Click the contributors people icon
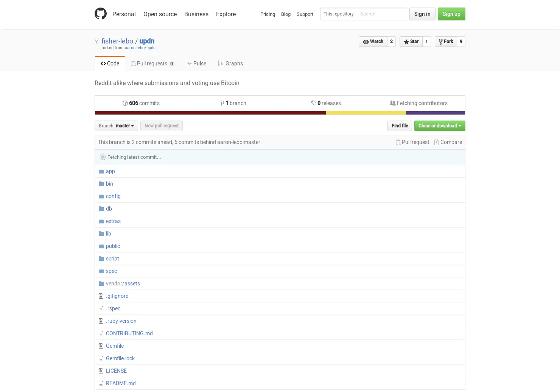The image size is (560, 392). coord(393,103)
